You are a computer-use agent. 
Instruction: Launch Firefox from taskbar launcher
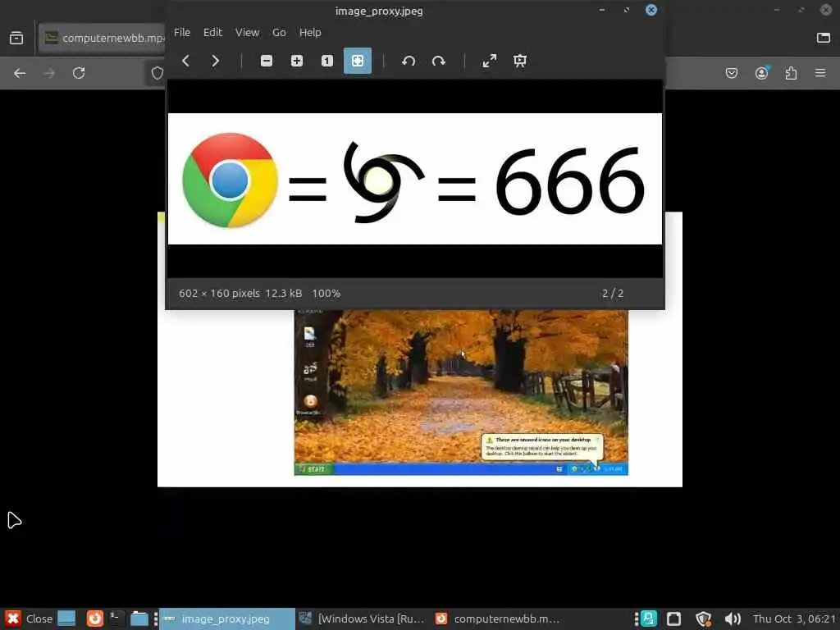coord(95,619)
